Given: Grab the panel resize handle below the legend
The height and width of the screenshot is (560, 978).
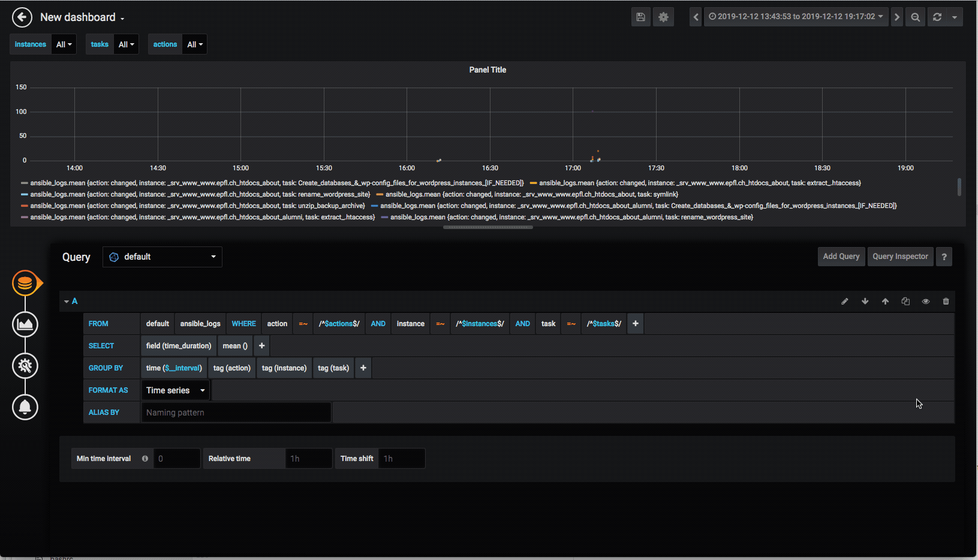Looking at the screenshot, I should click(488, 227).
